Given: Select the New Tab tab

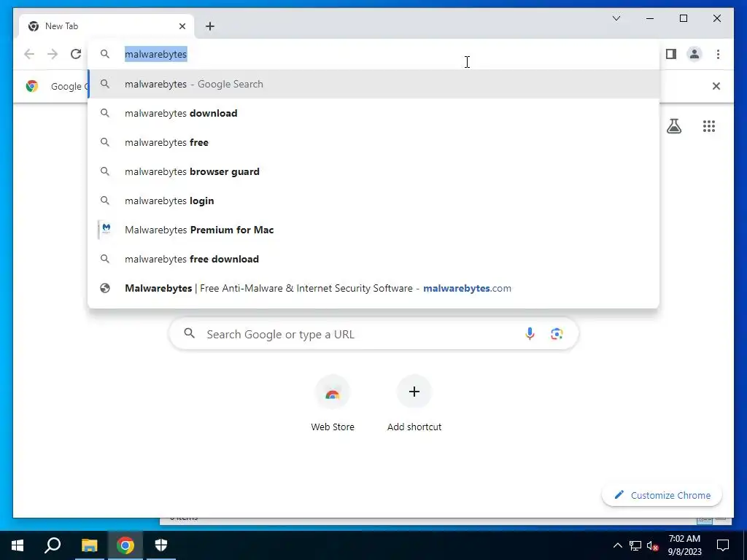Looking at the screenshot, I should (x=107, y=26).
